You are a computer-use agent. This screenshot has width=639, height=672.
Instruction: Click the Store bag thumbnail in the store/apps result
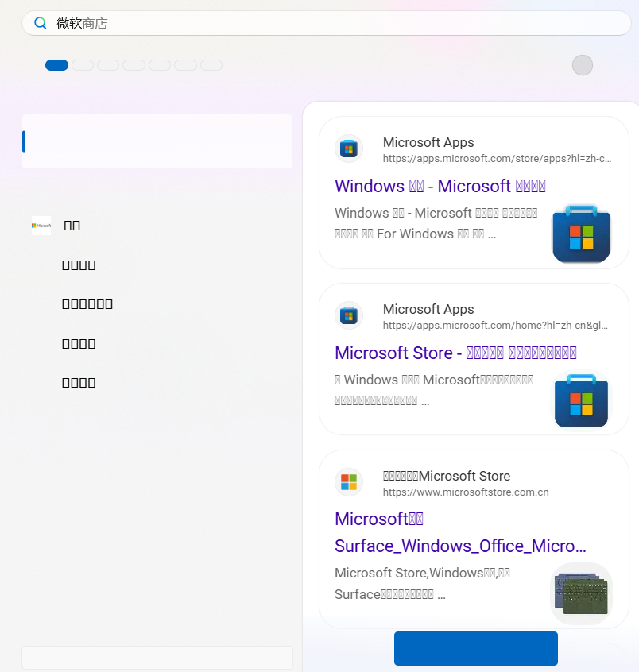pos(582,234)
